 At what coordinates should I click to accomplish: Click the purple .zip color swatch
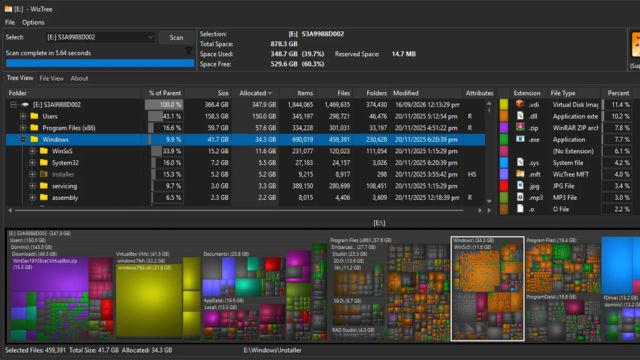point(504,128)
